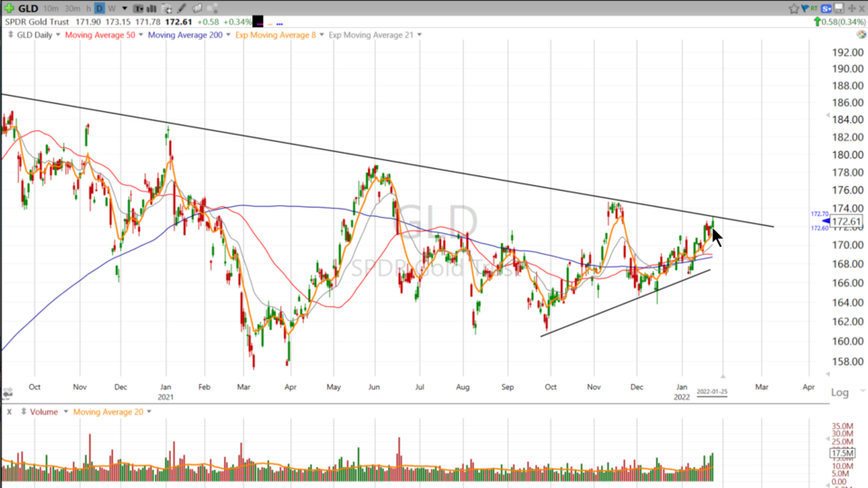Open the bar chart type icon
Viewport: 868px width, 488px height.
[x=150, y=8]
